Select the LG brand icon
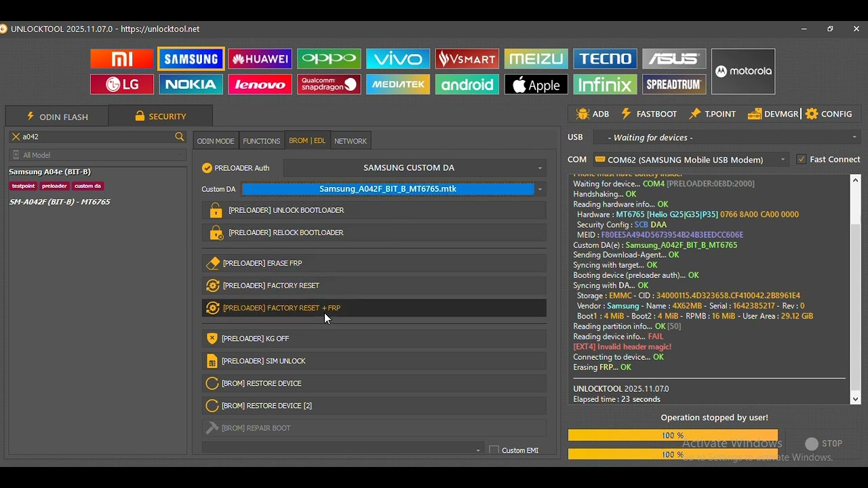 click(122, 84)
